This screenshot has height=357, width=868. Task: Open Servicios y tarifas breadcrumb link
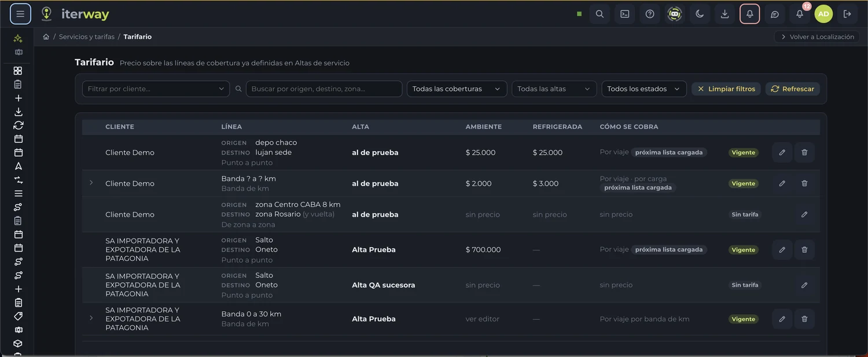[x=87, y=36]
